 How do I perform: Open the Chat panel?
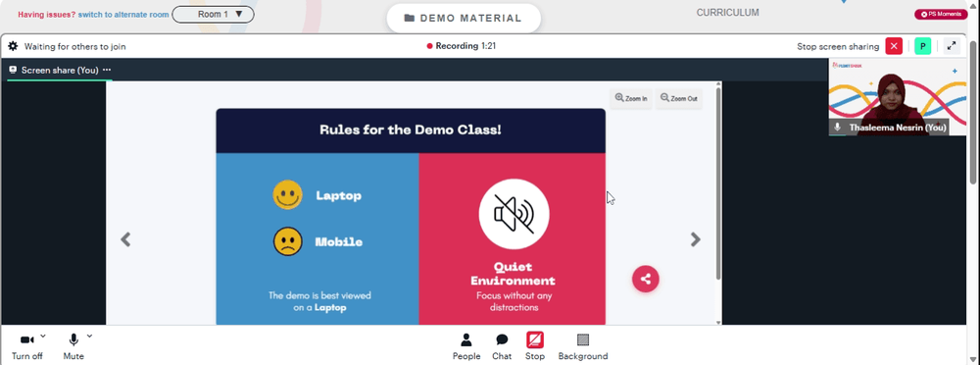(502, 346)
